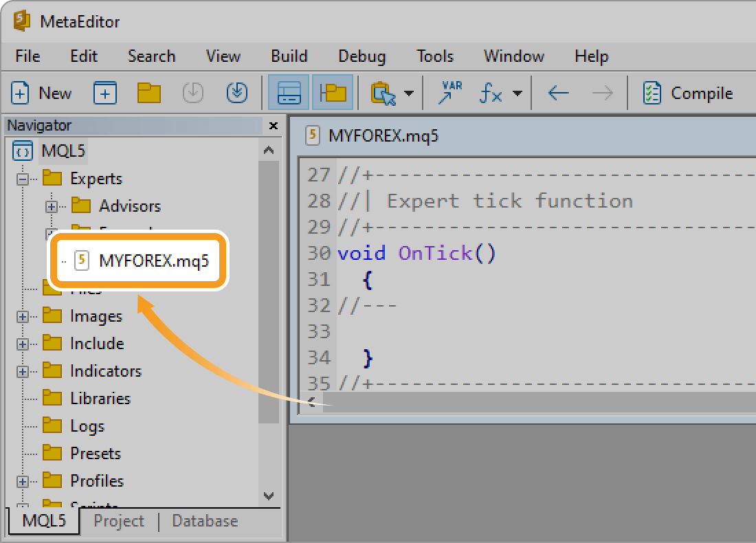Switch to the Project tab

(119, 521)
